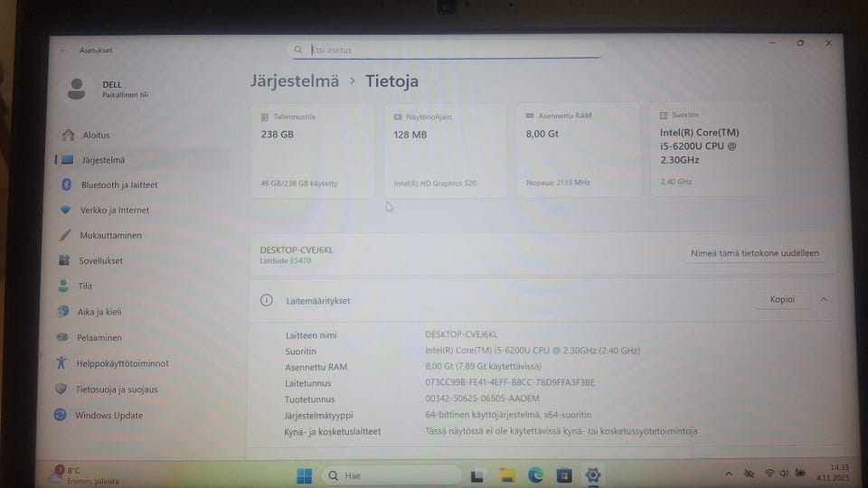Click the Laitemääritykset info icon

pos(266,300)
